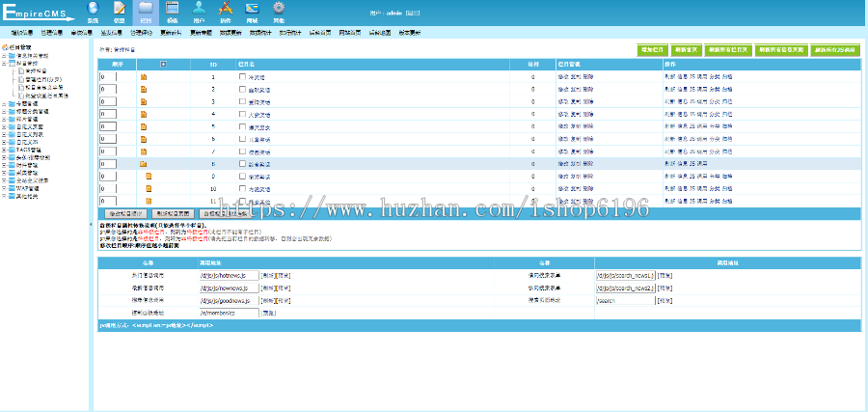Click the open folder icon in row ID 8
The width and height of the screenshot is (868, 412).
pos(143,164)
